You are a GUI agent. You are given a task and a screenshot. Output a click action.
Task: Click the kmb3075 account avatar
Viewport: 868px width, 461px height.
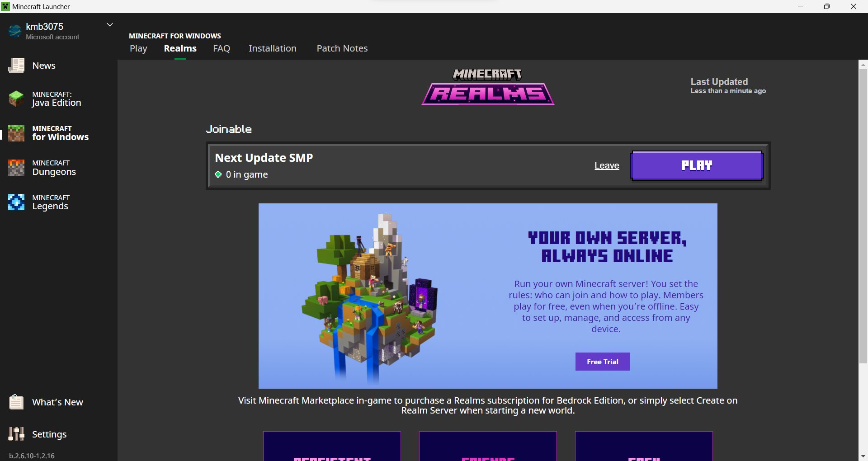(x=15, y=31)
